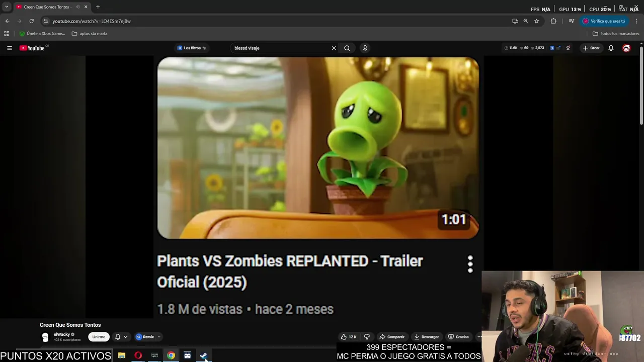View site information icon in address bar
Viewport: 644px width, 362px height.
46,21
